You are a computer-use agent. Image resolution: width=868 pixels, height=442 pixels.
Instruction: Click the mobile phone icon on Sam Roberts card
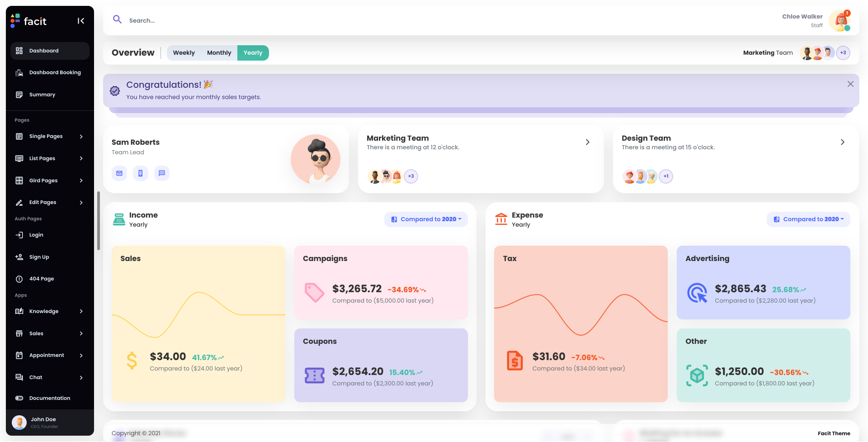coord(140,173)
